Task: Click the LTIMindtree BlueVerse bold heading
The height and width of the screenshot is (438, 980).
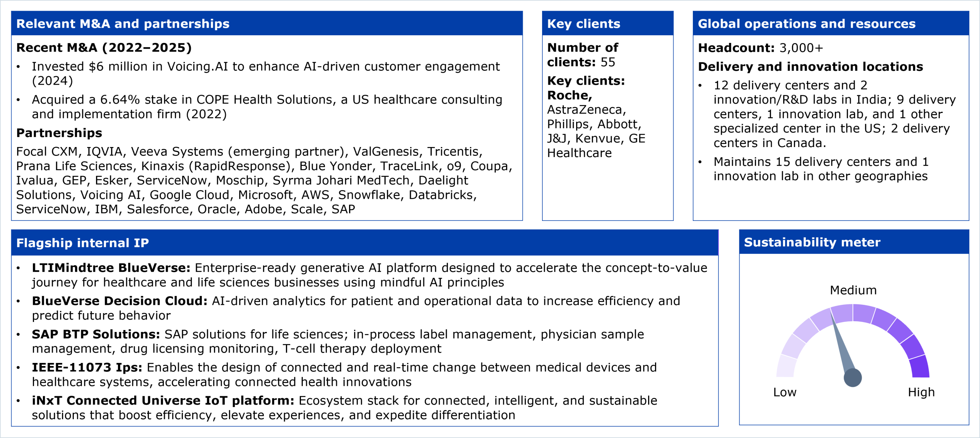Action: [111, 268]
